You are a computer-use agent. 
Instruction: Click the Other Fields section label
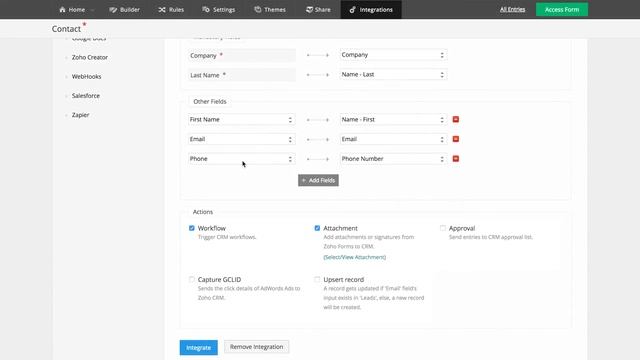coord(210,101)
